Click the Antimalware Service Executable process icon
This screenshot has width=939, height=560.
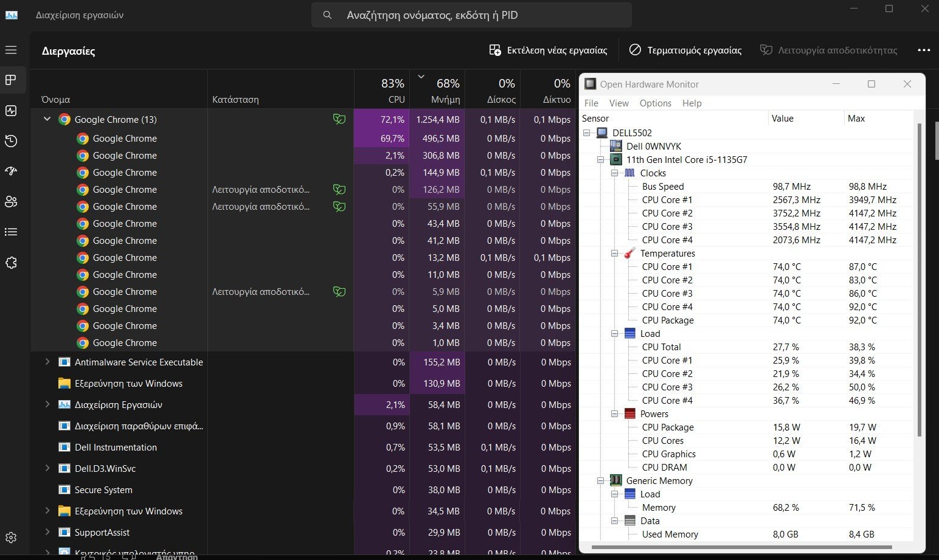point(64,362)
